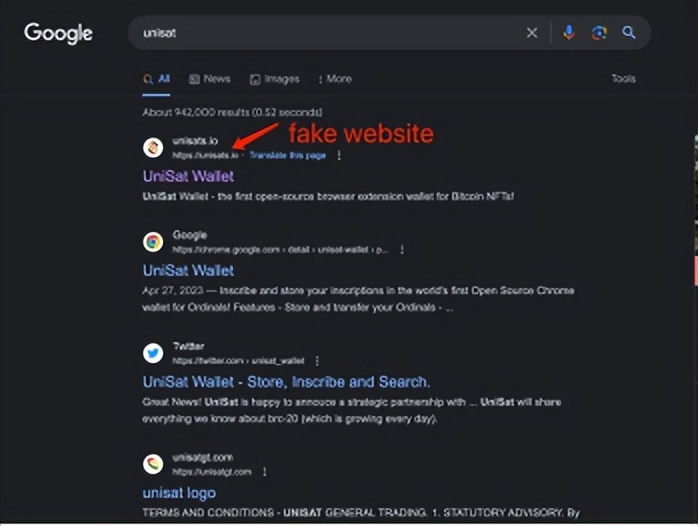Clear the search box with X icon
This screenshot has width=698, height=526.
[532, 33]
